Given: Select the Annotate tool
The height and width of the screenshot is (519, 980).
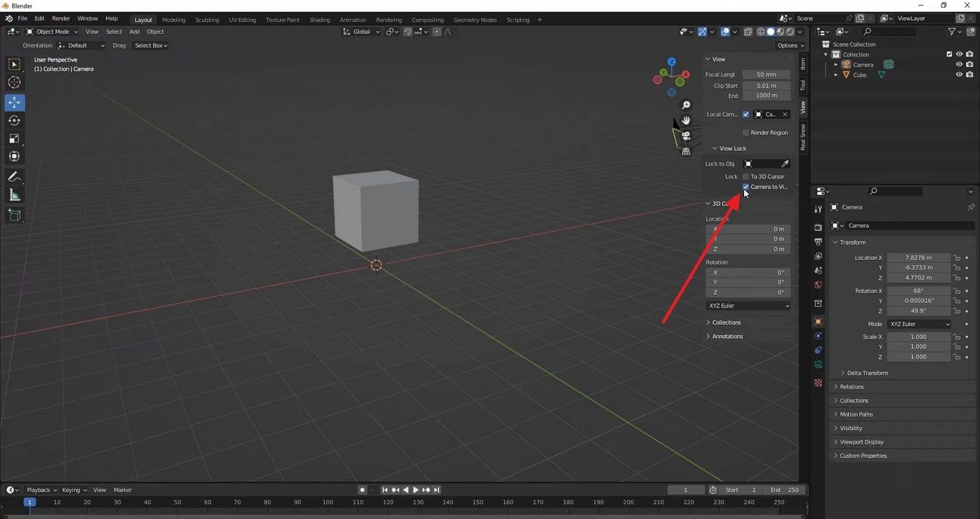Looking at the screenshot, I should click(14, 176).
